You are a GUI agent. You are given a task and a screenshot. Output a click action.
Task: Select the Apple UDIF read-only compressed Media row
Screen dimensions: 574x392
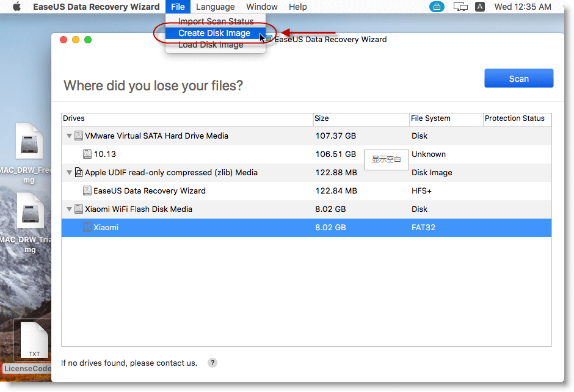(307, 172)
